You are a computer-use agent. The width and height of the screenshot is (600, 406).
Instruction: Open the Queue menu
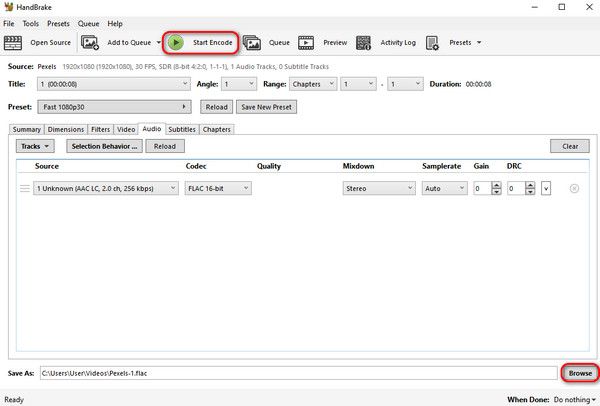(88, 24)
